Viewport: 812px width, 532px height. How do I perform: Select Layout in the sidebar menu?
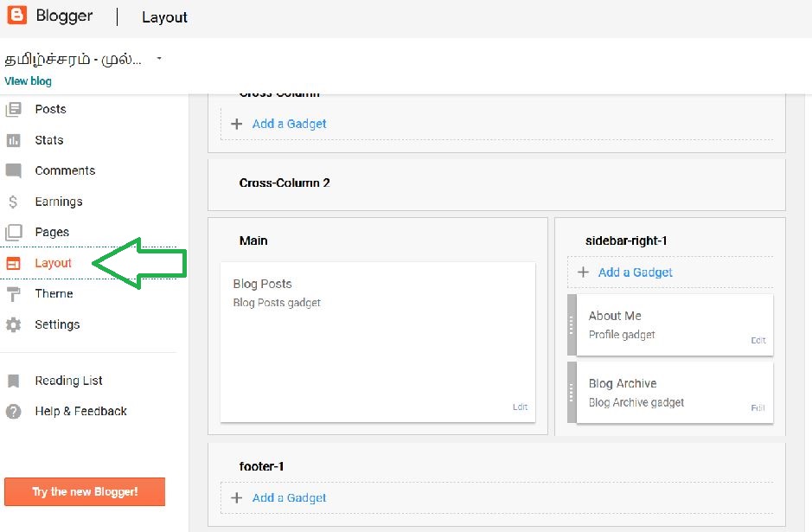click(x=53, y=263)
